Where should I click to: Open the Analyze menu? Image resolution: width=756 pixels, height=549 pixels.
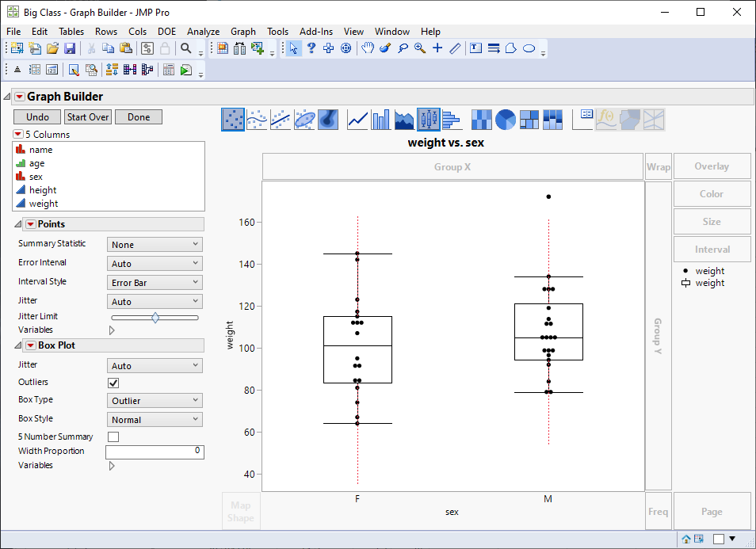[203, 32]
